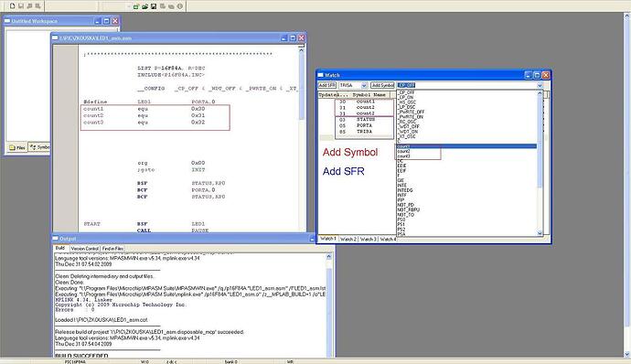Viewport: 631px width, 364px height.
Task: Click the Add Symbol button in Watch
Action: click(x=382, y=85)
